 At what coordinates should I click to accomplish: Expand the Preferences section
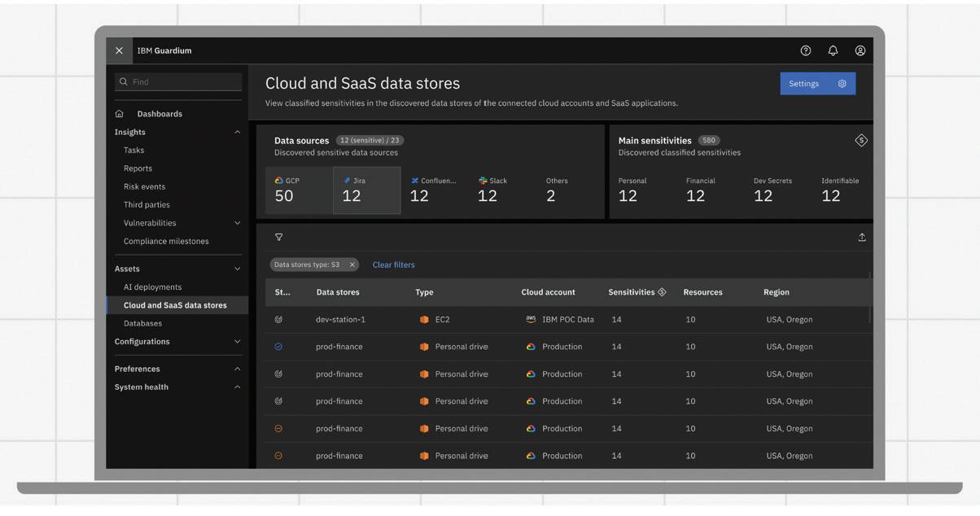click(x=238, y=369)
